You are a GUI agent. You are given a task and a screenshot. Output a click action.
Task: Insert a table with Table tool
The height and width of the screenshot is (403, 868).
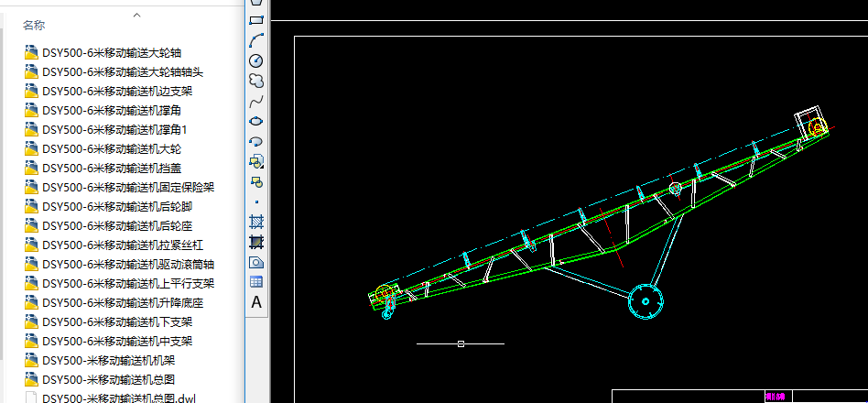pos(256,282)
